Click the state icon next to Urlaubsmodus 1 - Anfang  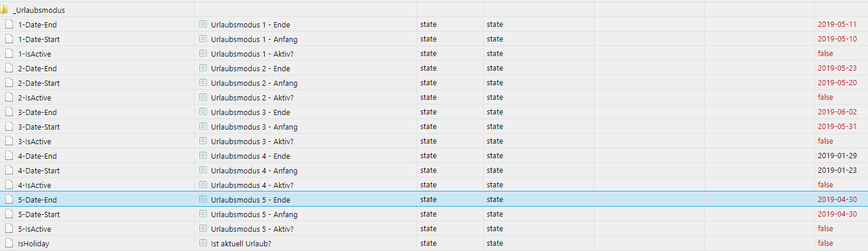203,39
